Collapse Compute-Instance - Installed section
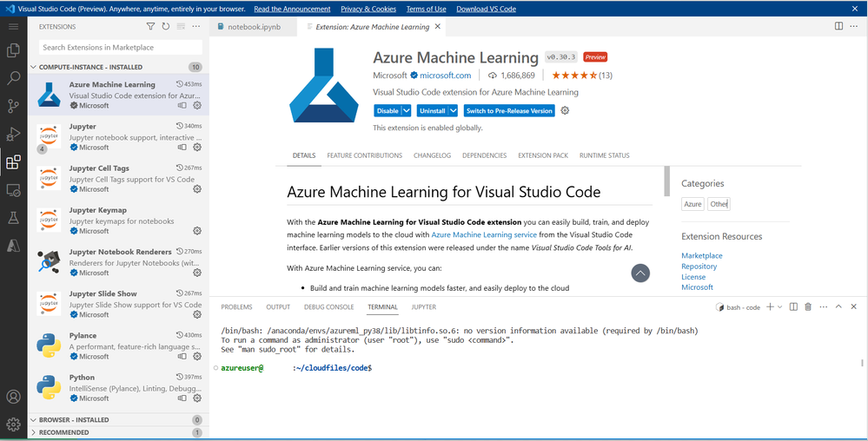This screenshot has width=868, height=441. [118, 67]
